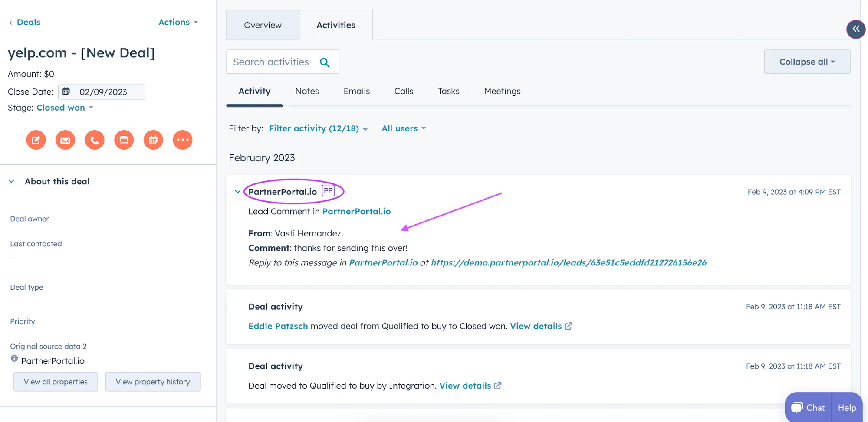Click the log activity orange icon
Screen dimensions: 868x422
[x=124, y=140]
